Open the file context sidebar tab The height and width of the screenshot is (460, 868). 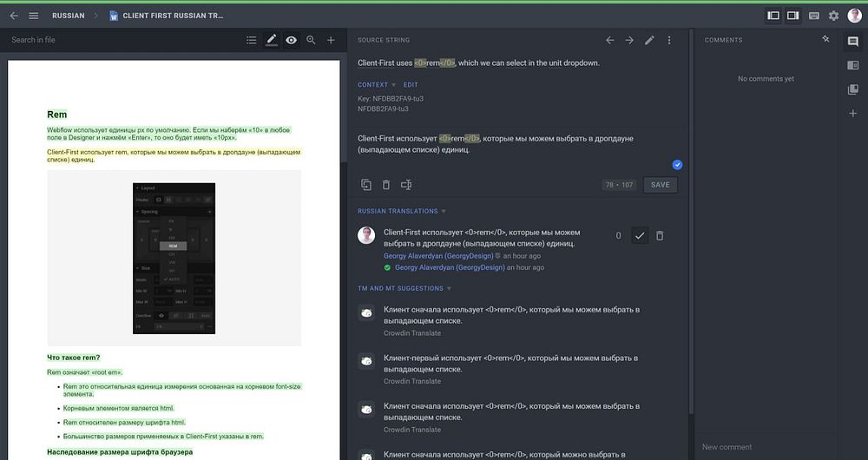(853, 65)
